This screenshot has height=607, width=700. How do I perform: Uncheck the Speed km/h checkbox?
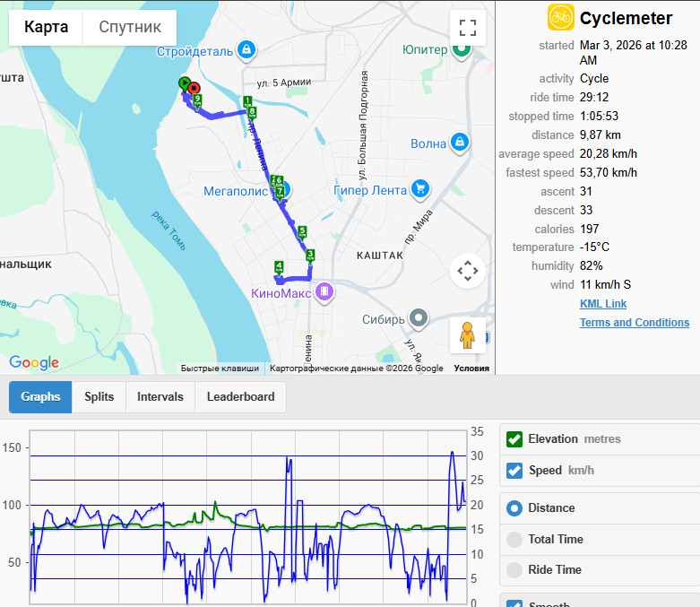click(514, 471)
